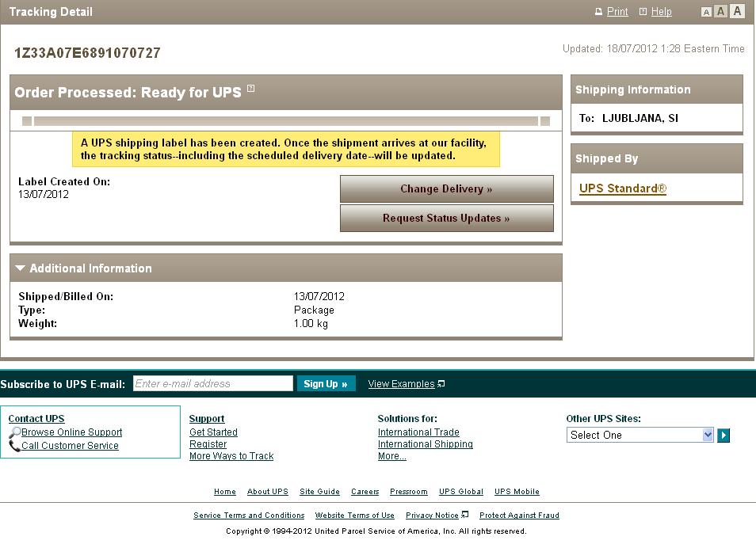Click the Get Started link
This screenshot has width=756, height=548.
[213, 432]
